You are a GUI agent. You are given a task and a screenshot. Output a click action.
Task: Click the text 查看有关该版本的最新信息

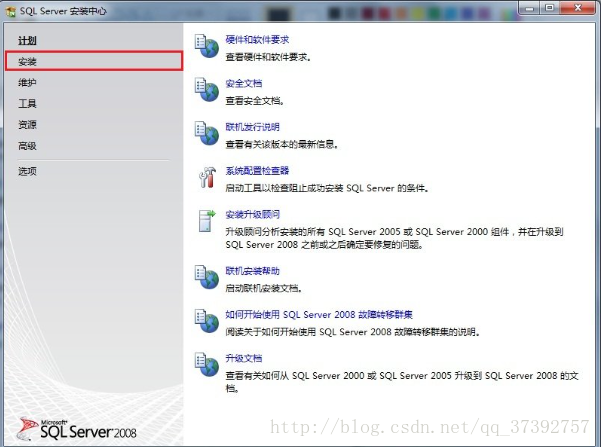point(282,145)
